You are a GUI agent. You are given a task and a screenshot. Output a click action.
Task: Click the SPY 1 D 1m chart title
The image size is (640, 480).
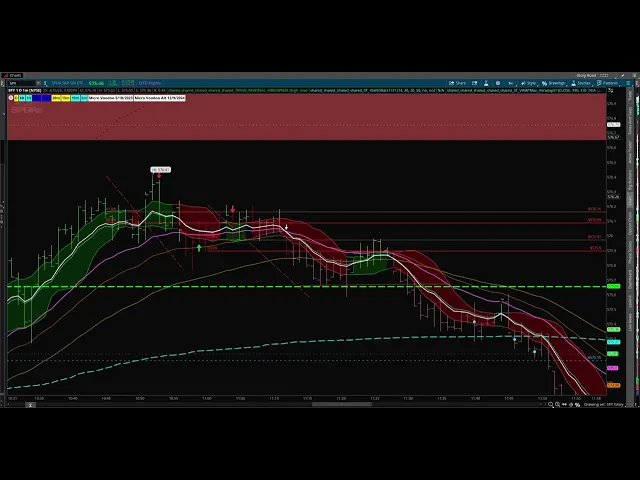tap(25, 90)
